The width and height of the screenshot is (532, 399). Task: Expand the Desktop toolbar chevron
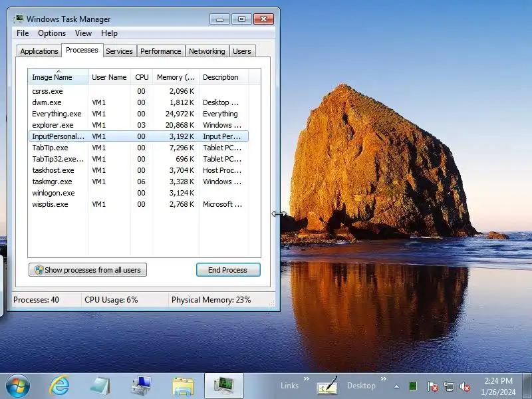pos(384,378)
